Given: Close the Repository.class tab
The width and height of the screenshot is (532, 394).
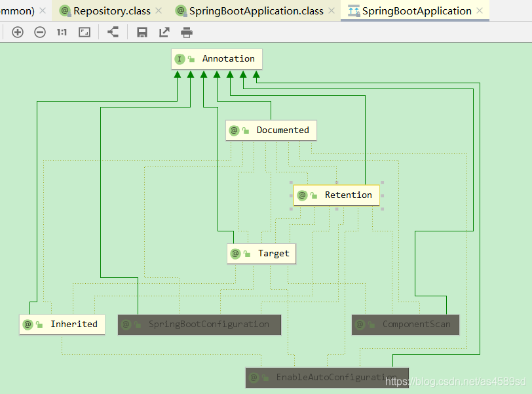Looking at the screenshot, I should [x=159, y=11].
